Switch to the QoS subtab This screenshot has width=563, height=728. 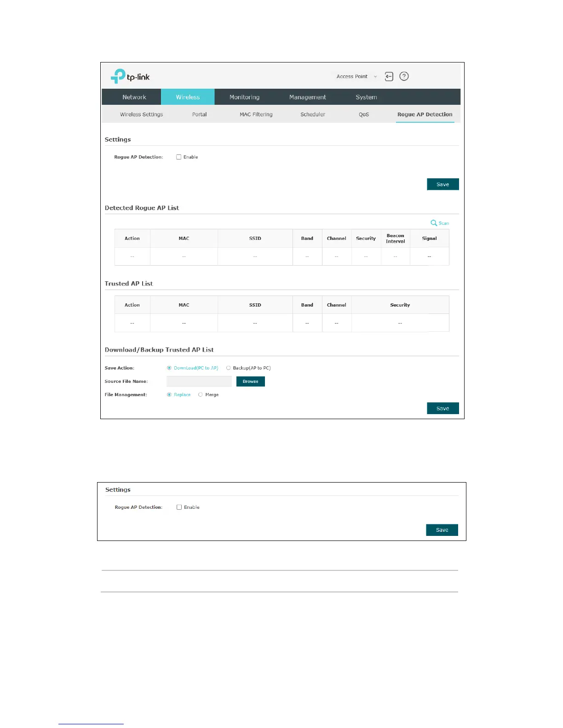364,114
